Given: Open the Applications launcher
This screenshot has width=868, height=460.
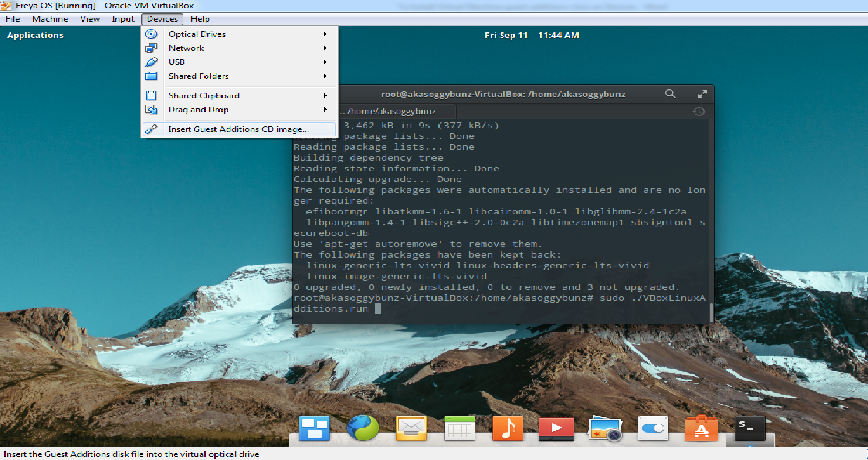Looking at the screenshot, I should (36, 36).
